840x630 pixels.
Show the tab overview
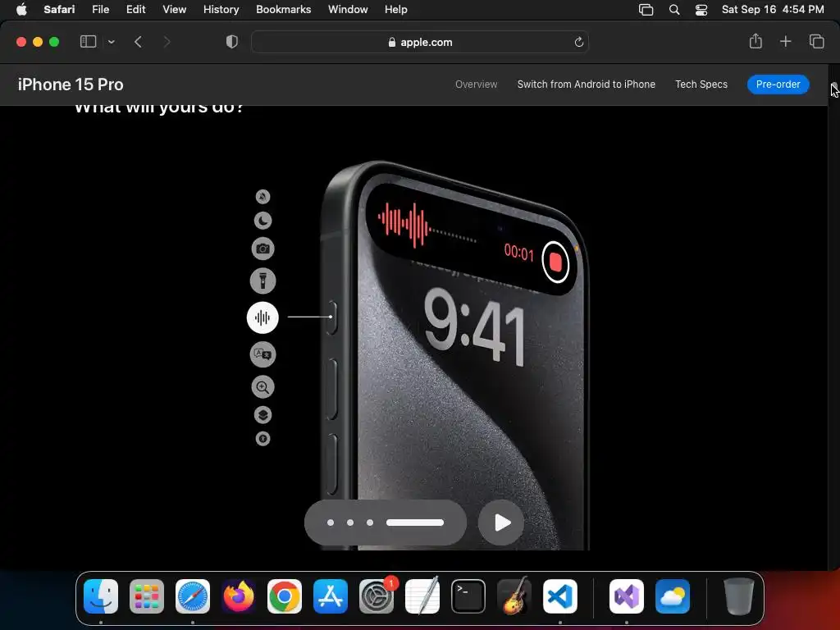pyautogui.click(x=816, y=41)
